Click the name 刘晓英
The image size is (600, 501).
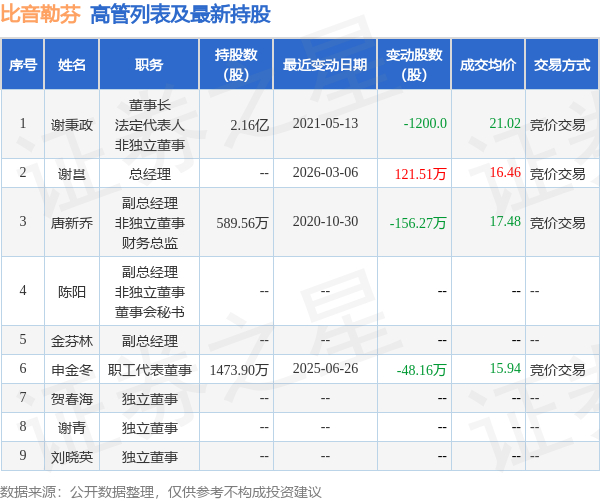72,457
